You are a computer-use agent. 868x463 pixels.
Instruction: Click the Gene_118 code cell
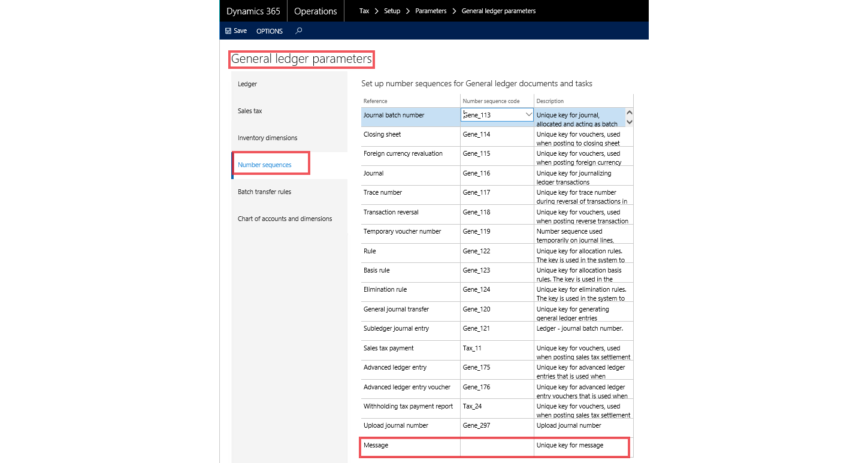pos(497,214)
